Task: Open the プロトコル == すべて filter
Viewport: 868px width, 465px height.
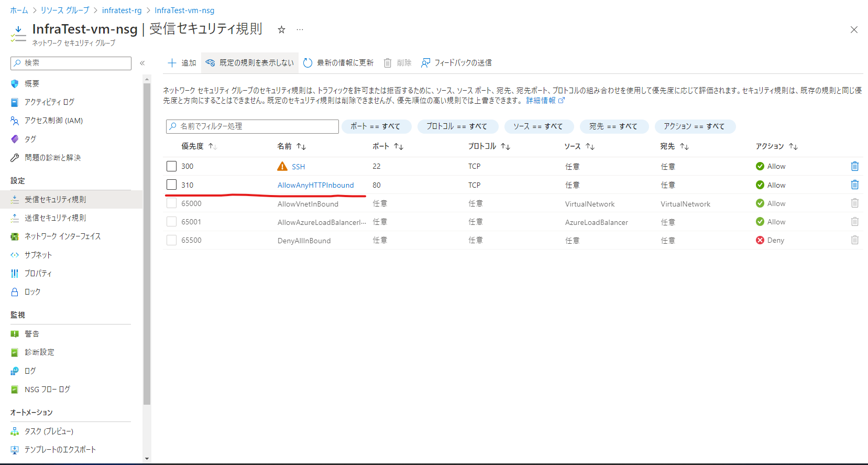Action: 457,126
